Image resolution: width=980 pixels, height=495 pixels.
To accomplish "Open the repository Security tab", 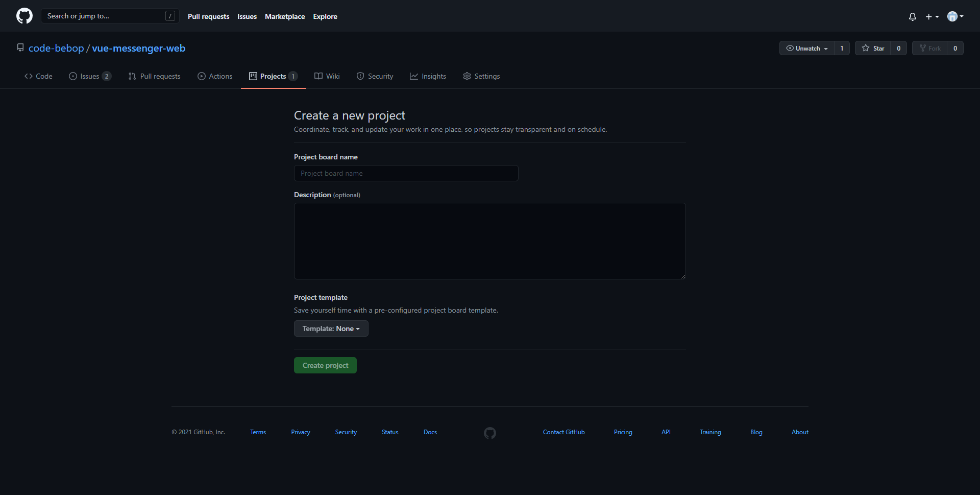I will click(375, 76).
